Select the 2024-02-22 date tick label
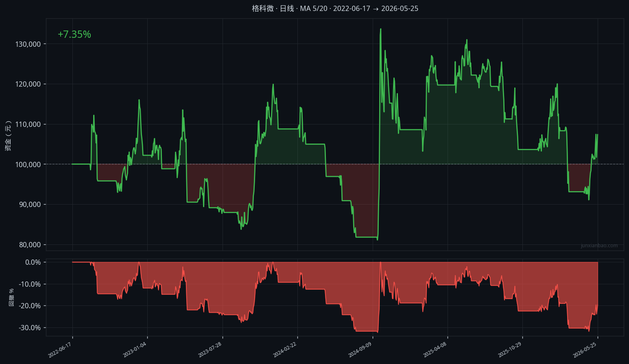Viewport: 629px width, 364px height. pos(285,350)
